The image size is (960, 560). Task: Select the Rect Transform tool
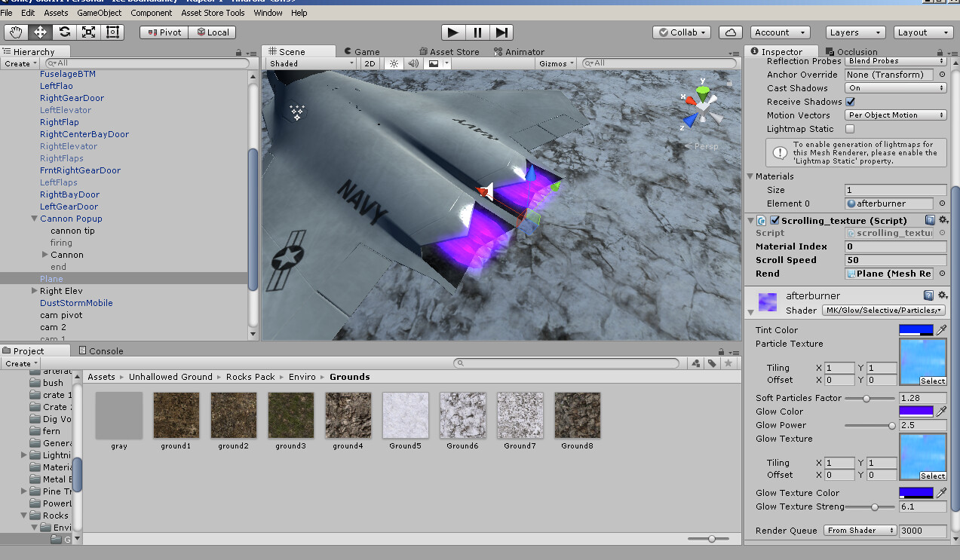pos(112,32)
